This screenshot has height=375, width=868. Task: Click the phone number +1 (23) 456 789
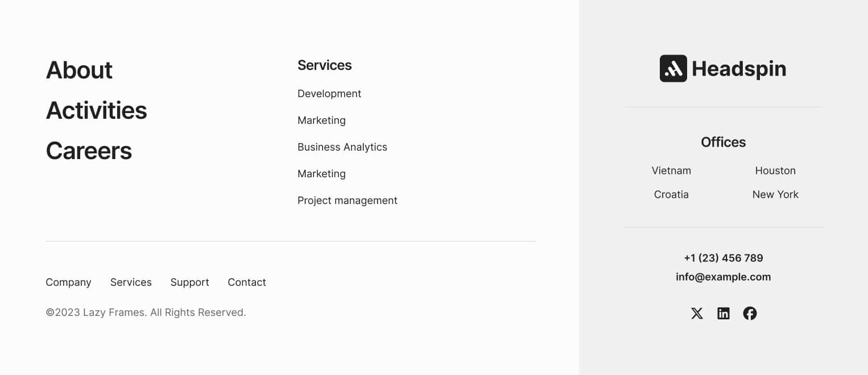(x=724, y=258)
